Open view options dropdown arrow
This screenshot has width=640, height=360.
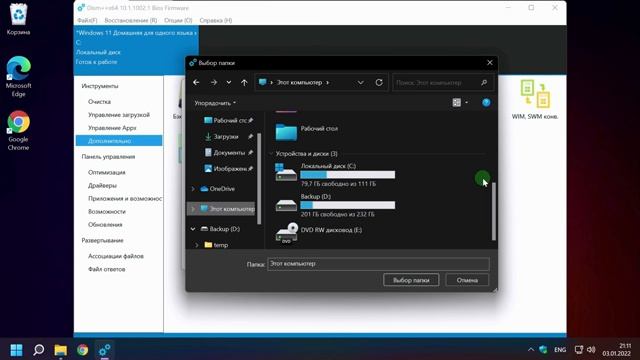tap(467, 102)
